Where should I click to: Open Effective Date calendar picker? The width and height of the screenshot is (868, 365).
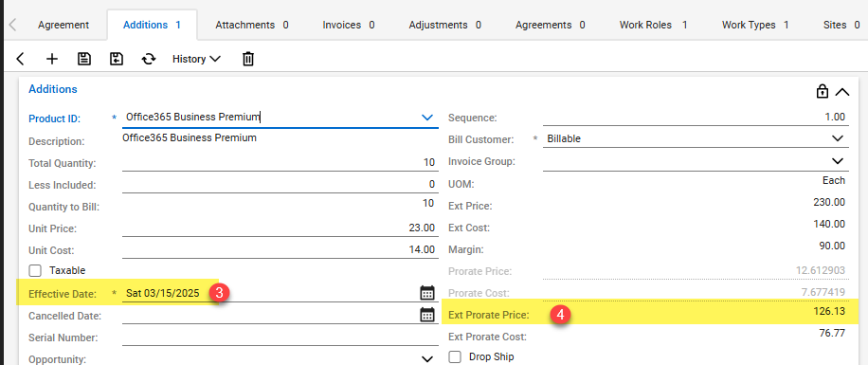(x=426, y=293)
